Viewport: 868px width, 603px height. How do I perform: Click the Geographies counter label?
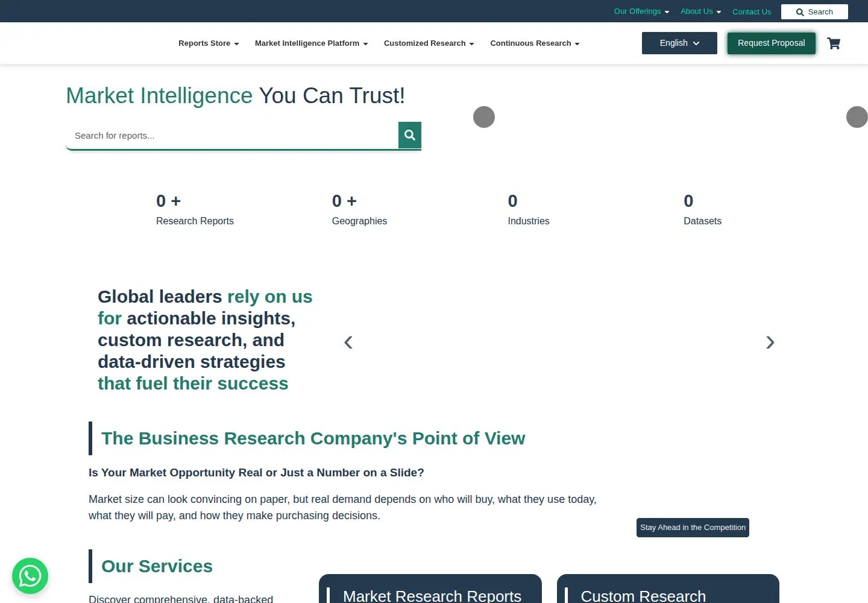click(x=359, y=221)
